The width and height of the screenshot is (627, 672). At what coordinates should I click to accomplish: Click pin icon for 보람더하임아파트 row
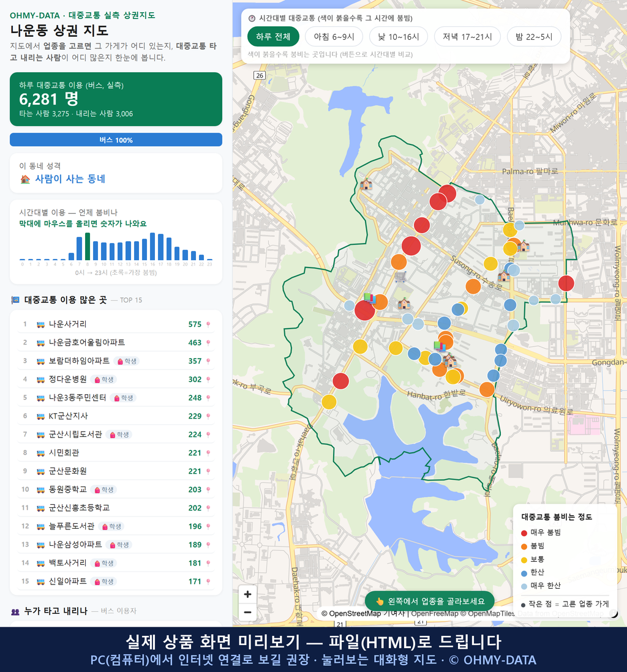(x=208, y=361)
